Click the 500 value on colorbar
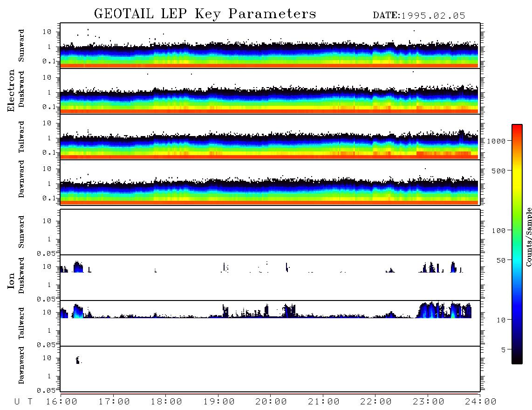This screenshot has height=410, width=532. 498,171
